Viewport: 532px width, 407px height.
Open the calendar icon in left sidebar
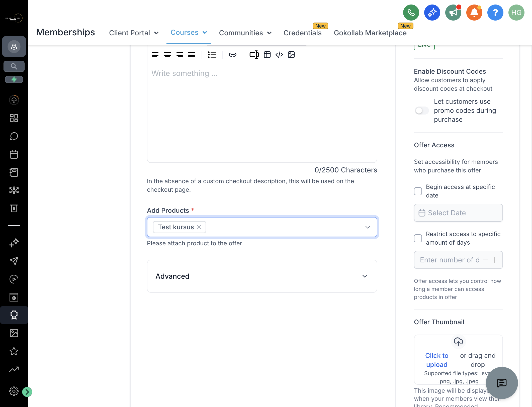pyautogui.click(x=14, y=154)
